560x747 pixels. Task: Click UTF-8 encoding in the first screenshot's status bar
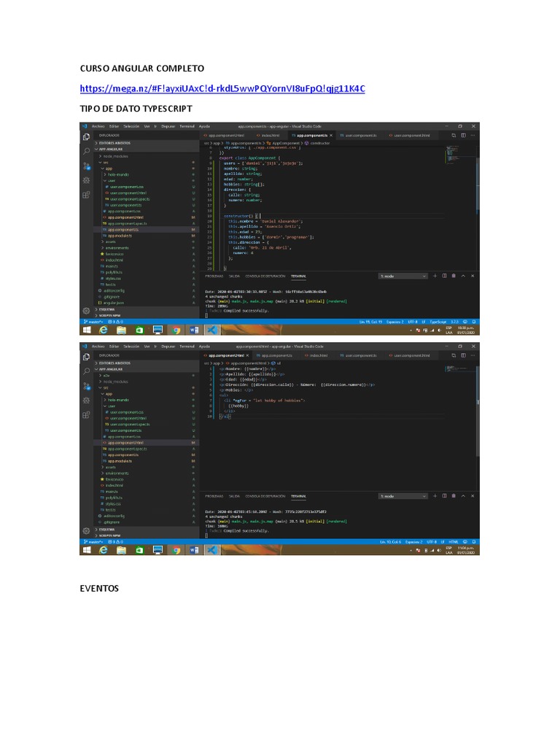point(413,322)
